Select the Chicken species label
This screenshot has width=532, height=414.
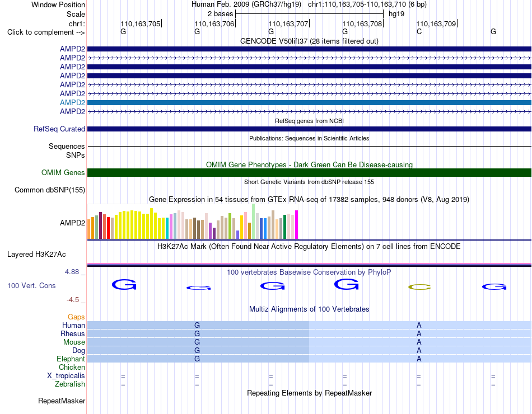[x=72, y=367]
